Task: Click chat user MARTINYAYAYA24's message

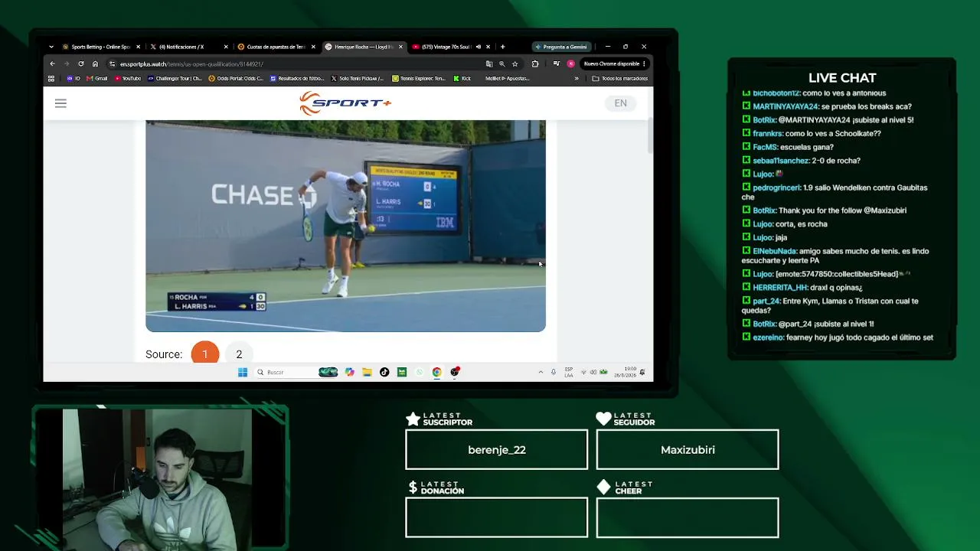Action: coord(827,106)
